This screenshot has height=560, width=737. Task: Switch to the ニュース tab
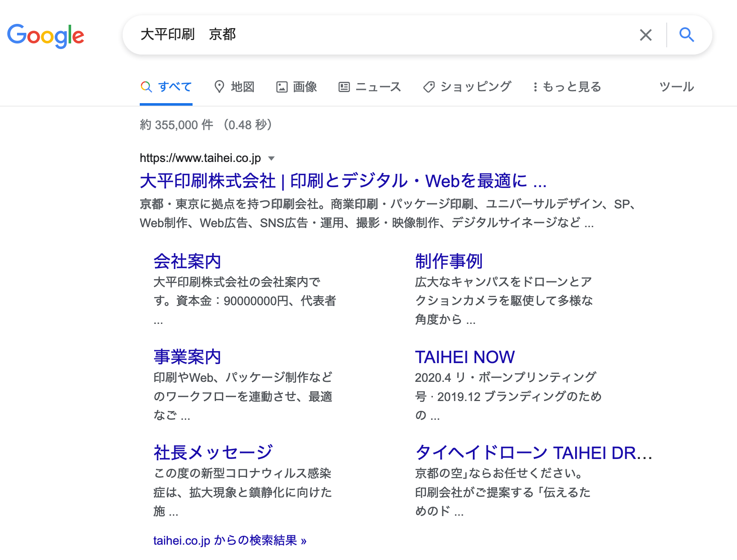pyautogui.click(x=370, y=87)
